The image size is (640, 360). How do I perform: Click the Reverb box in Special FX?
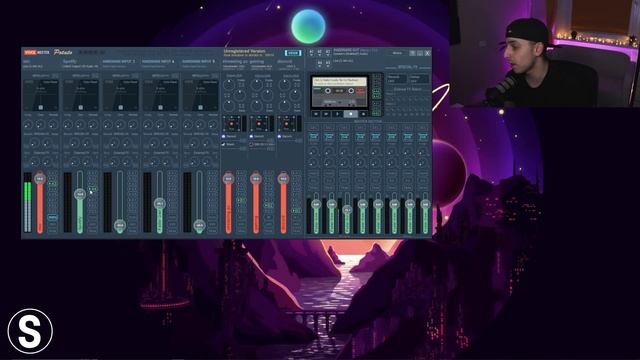396,79
